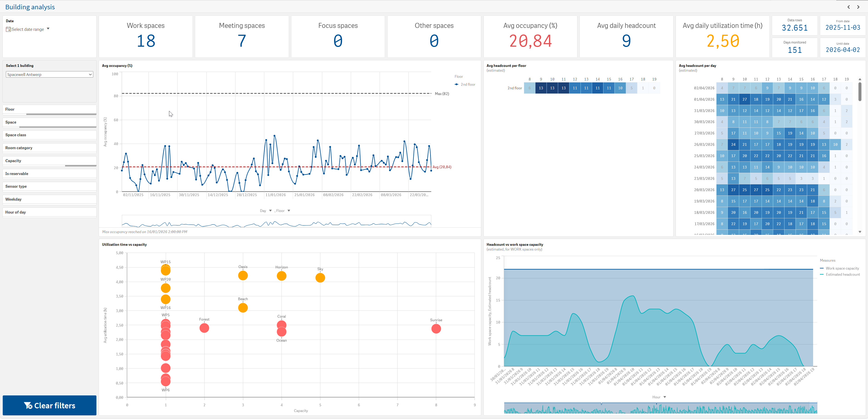868x419 pixels.
Task: Toggle the 2nd floor legend entry
Action: (x=465, y=85)
